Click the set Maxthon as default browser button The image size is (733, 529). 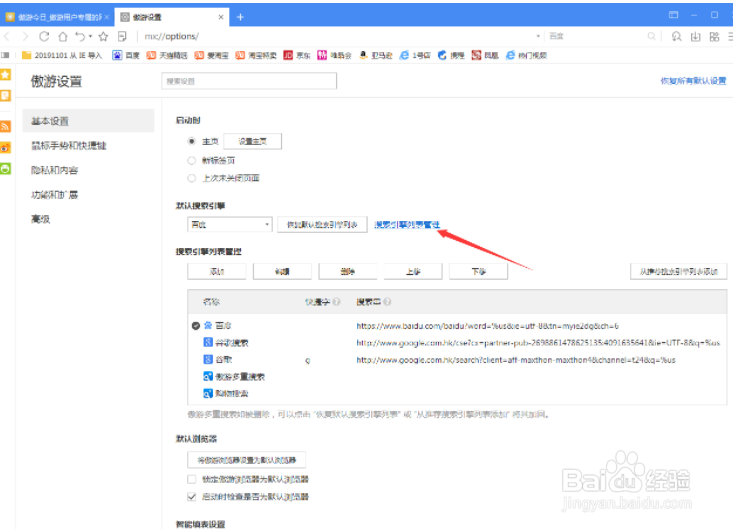(246, 460)
